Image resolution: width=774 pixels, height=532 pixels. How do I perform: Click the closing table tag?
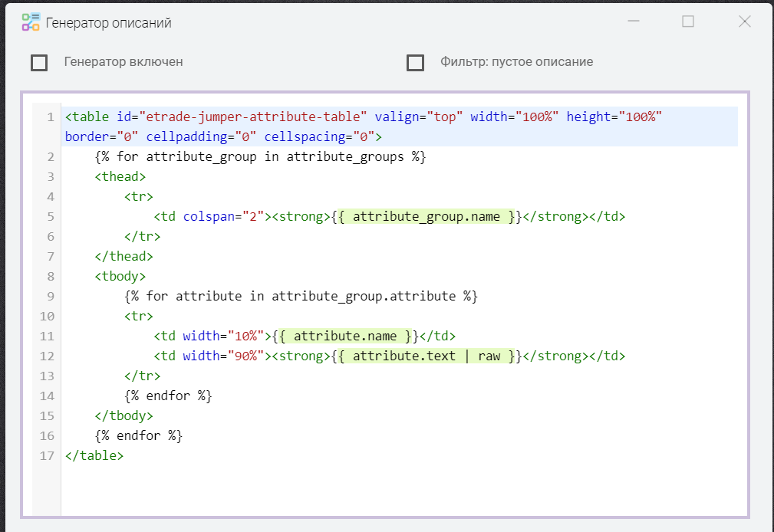[94, 455]
